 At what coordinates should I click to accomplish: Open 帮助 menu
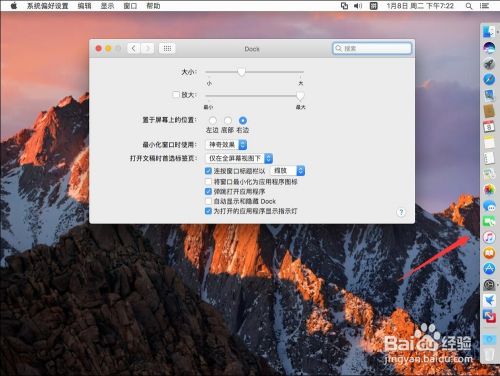tap(153, 6)
